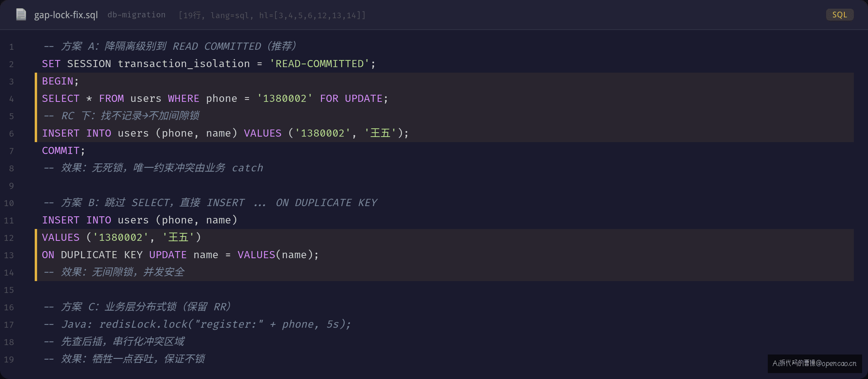Click comment '效果: 无死锁, 唯一约束冲突由业务 catch'
868x379 pixels.
click(153, 168)
